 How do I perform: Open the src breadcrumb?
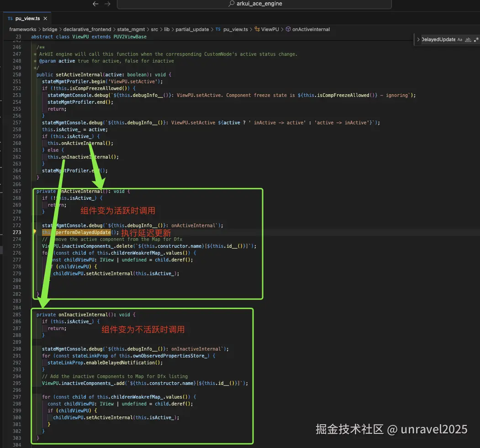coord(154,29)
